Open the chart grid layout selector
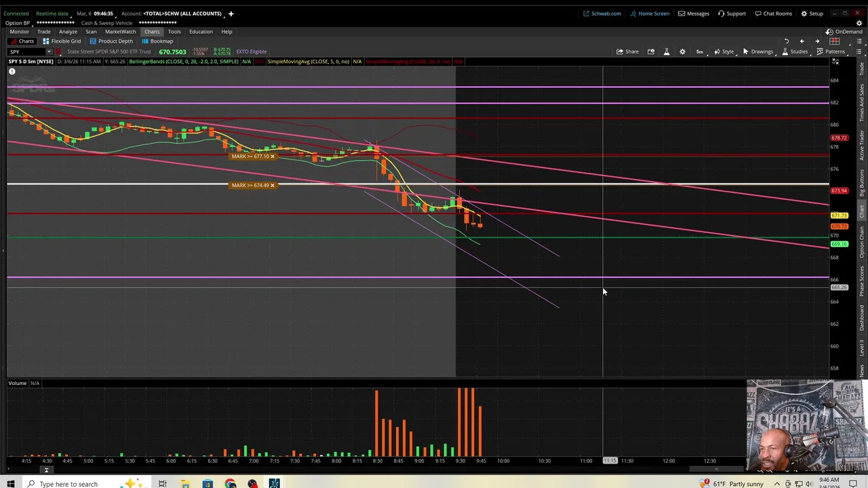868x488 pixels. tap(835, 41)
